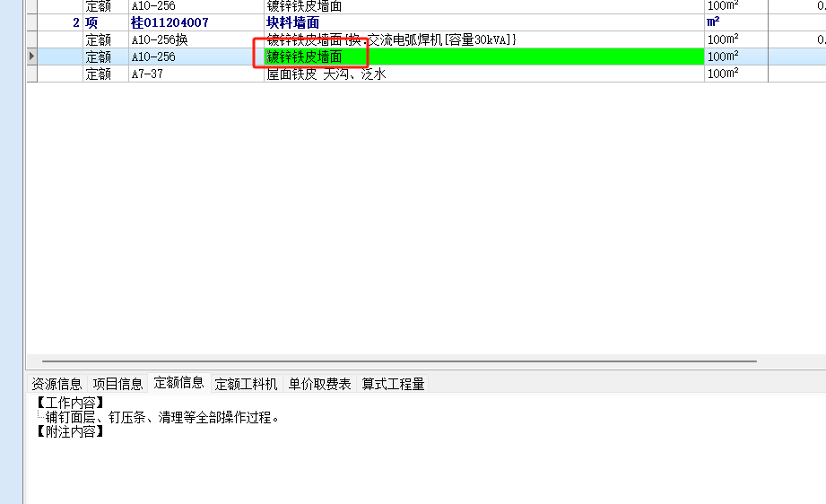This screenshot has width=826, height=504.
Task: Click the 块料墙面 item name
Action: click(x=293, y=22)
